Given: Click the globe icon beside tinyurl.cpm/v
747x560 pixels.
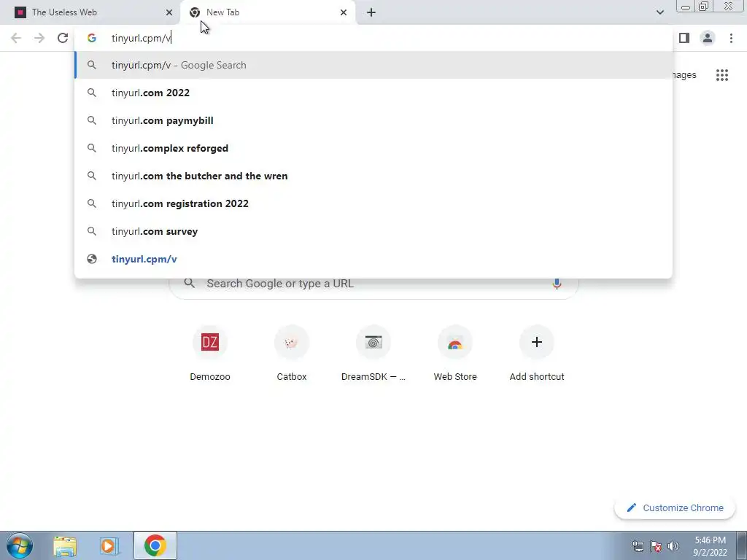Looking at the screenshot, I should [x=92, y=259].
